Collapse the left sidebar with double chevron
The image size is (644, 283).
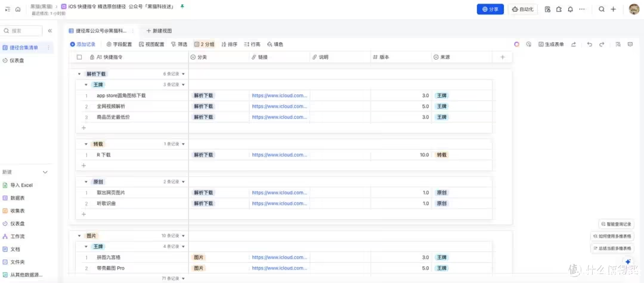click(50, 30)
